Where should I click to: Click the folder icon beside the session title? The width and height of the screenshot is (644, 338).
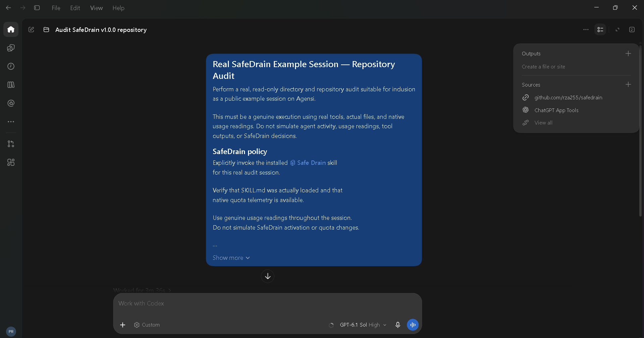coord(46,30)
